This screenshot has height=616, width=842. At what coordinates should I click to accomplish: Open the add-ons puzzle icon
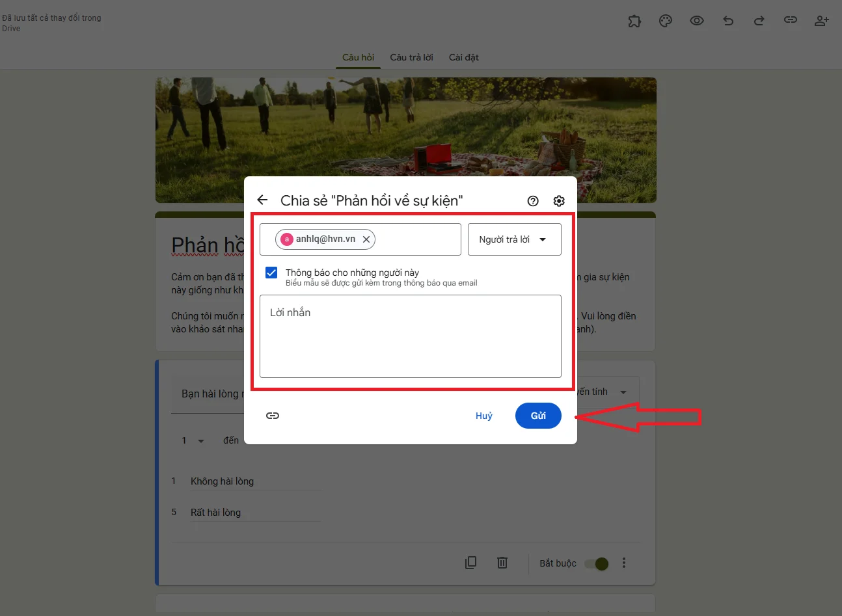click(634, 21)
